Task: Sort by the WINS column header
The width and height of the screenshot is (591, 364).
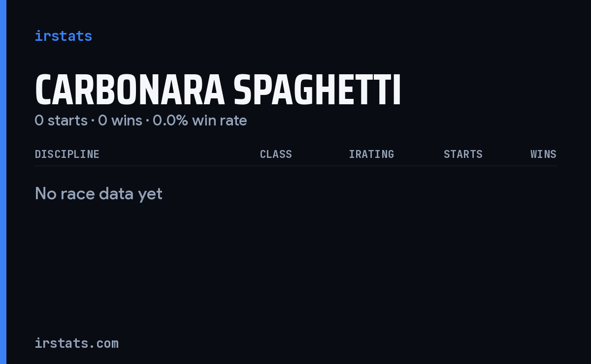Action: pos(543,154)
